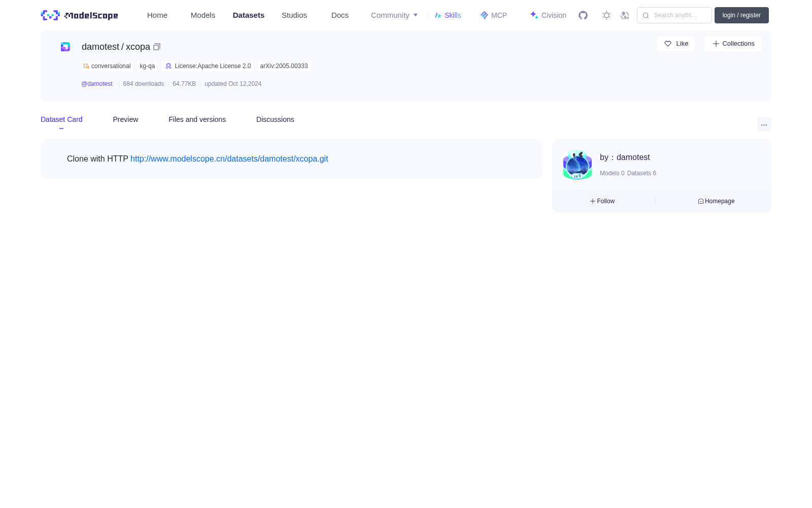Expand the Community dropdown
The height and width of the screenshot is (508, 812).
(x=394, y=15)
